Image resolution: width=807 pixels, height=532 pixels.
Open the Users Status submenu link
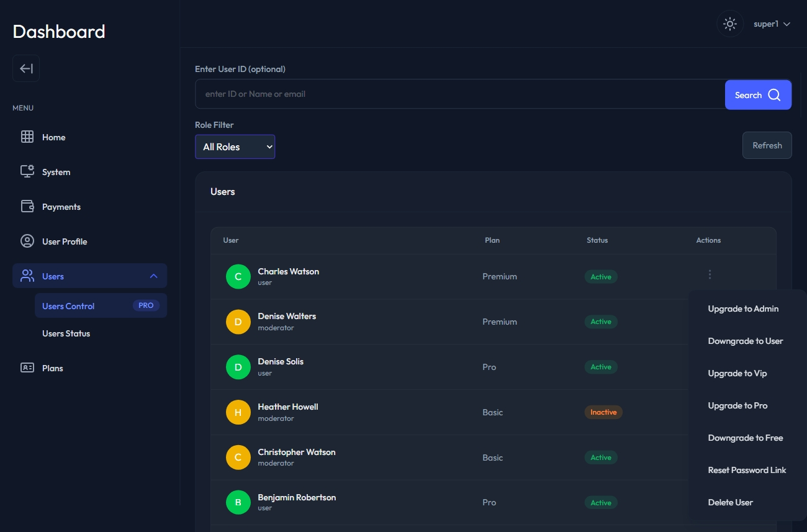pyautogui.click(x=66, y=333)
